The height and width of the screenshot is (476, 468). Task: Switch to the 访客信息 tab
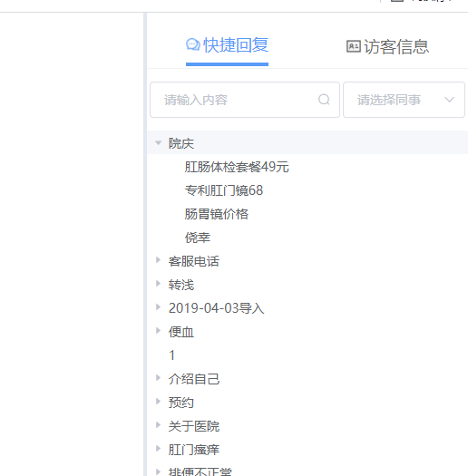coord(388,47)
